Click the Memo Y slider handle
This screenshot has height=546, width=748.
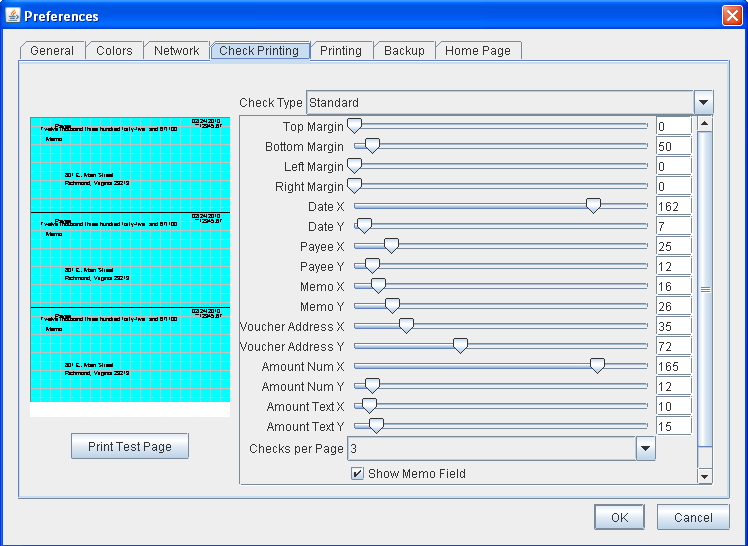[392, 306]
